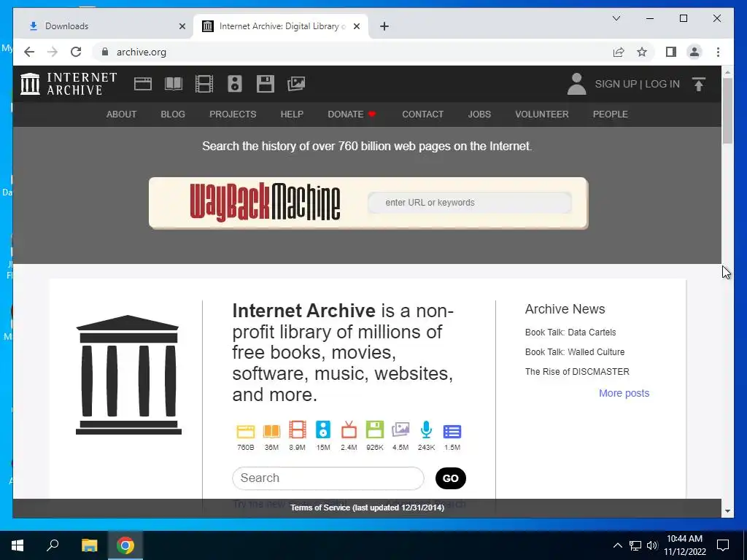The image size is (747, 560).
Task: Open the VOLUNTEER menu item
Action: tap(542, 114)
